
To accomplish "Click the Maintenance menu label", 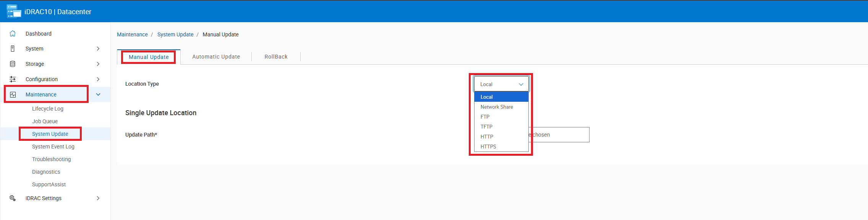I will pos(41,95).
